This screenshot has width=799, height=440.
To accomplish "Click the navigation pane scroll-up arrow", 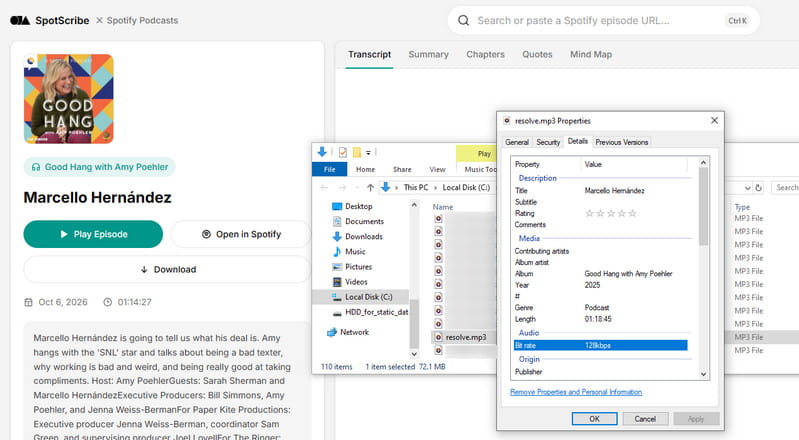I will coord(414,205).
